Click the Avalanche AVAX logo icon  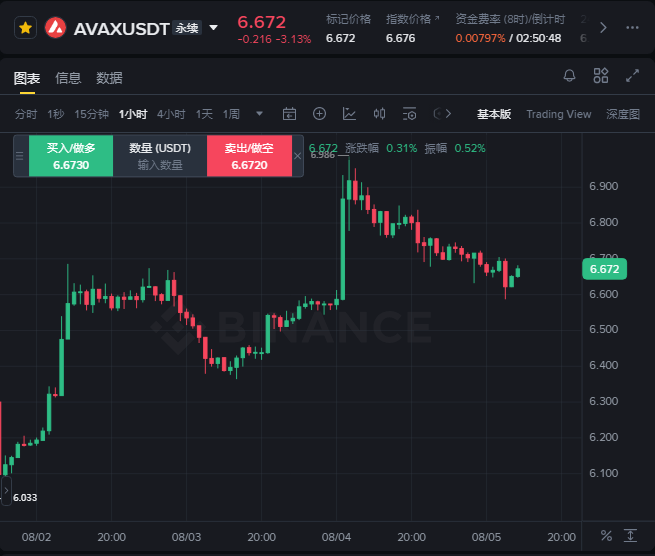coord(56,28)
